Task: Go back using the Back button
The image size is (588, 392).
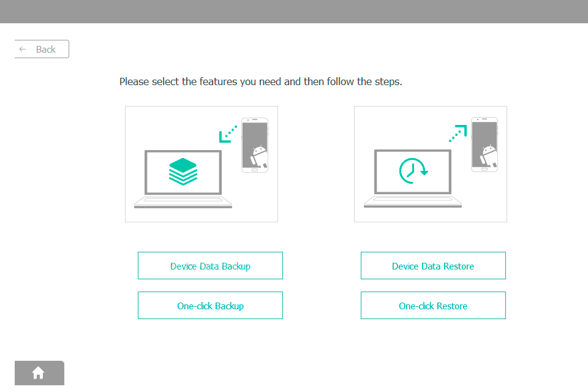Action: point(42,49)
